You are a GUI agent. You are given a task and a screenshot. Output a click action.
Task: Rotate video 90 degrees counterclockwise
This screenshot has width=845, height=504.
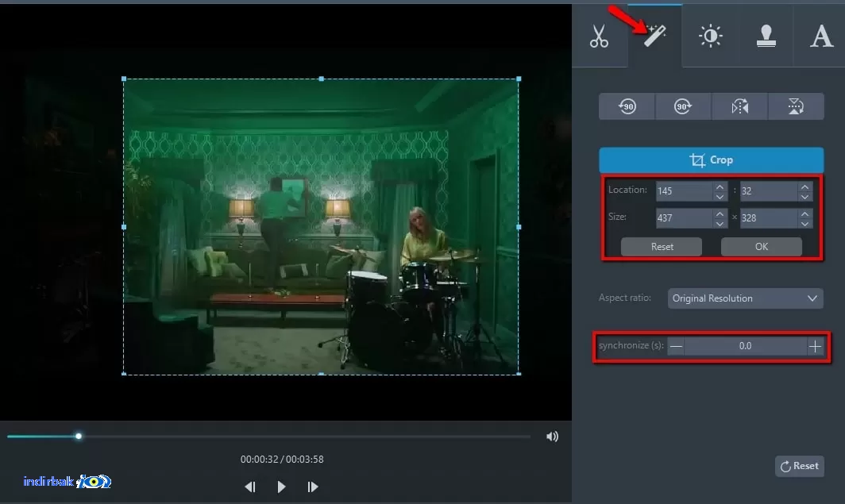(627, 106)
